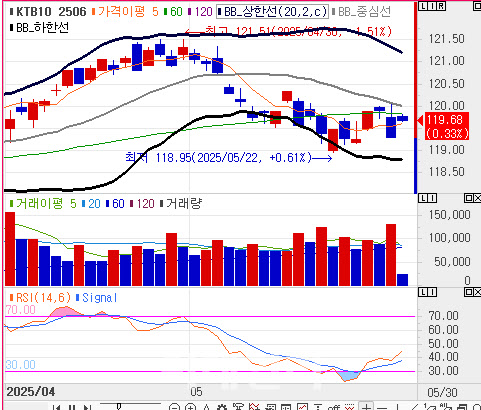Open chart settings with the gear icon
The height and width of the screenshot is (410, 481).
(x=222, y=407)
